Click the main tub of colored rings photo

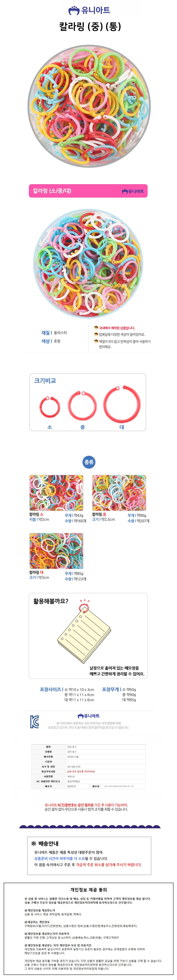pos(89,106)
